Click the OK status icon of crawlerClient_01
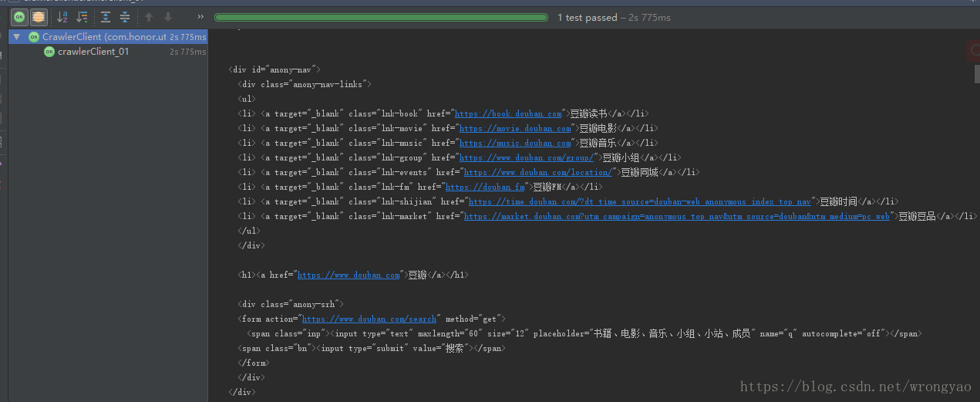Screen dimensions: 980x402 (x=49, y=52)
